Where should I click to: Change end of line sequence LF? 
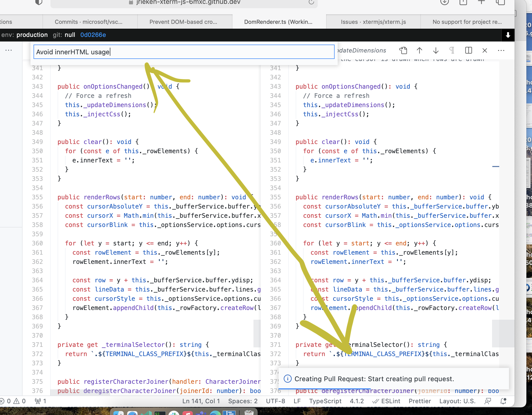tap(297, 401)
